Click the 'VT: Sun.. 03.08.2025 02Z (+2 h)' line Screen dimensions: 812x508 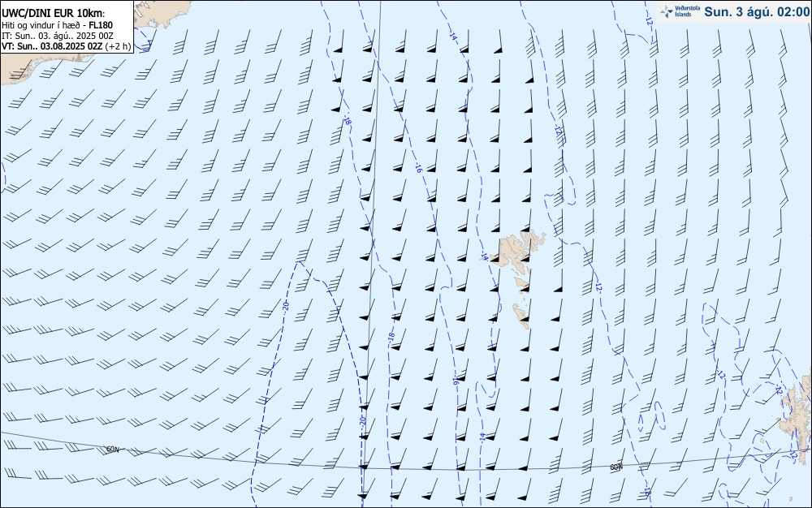point(67,46)
